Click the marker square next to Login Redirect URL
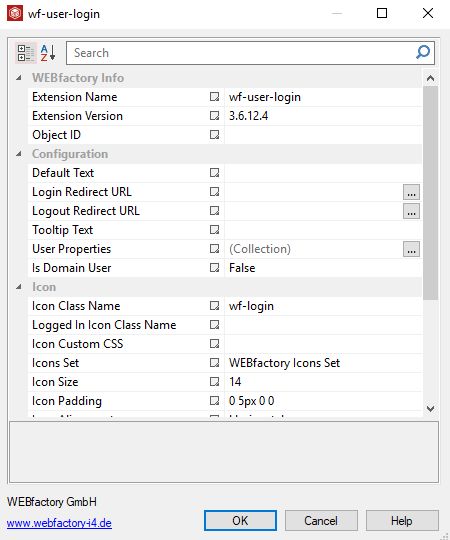The width and height of the screenshot is (450, 540). pos(214,192)
